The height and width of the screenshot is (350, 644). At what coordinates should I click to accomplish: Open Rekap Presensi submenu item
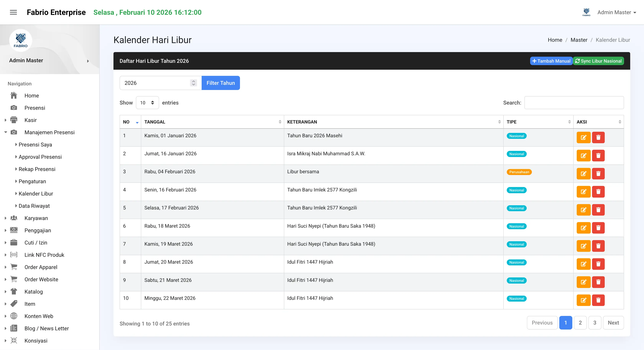pyautogui.click(x=37, y=169)
